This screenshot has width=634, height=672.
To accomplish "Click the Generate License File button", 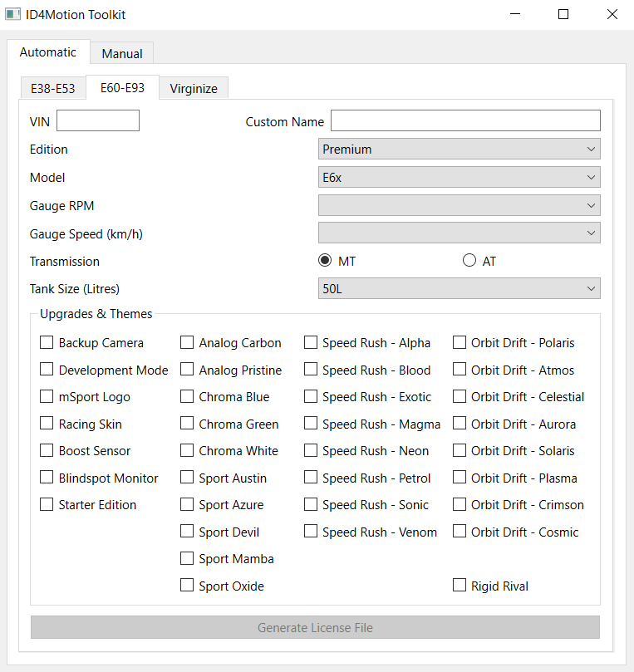I will (x=315, y=627).
